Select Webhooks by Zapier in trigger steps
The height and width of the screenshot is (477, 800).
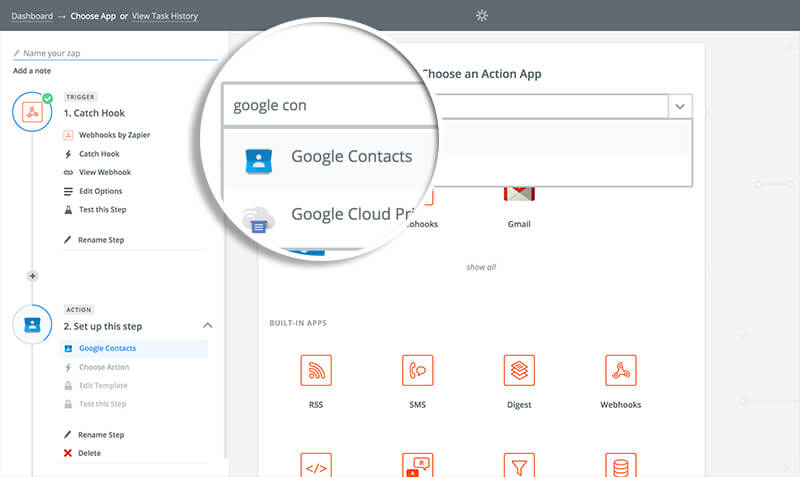tap(114, 135)
